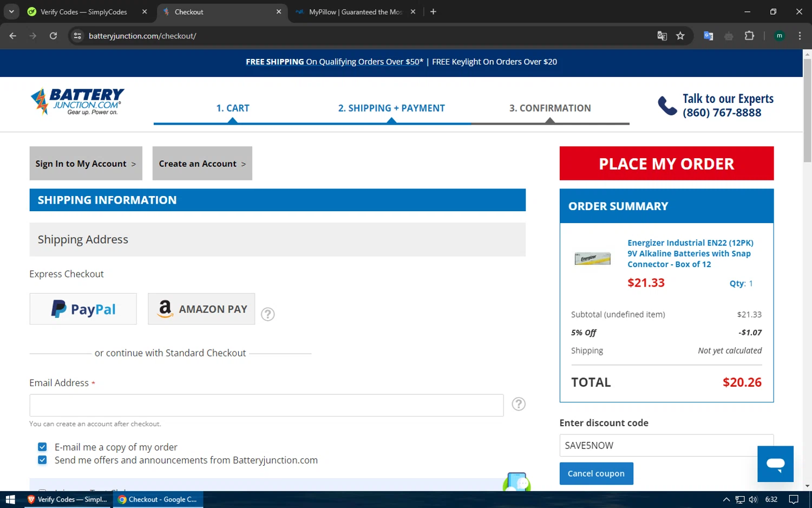Click the 5% Off discount line
Viewport: 812px width, 508px height.
[x=666, y=333]
